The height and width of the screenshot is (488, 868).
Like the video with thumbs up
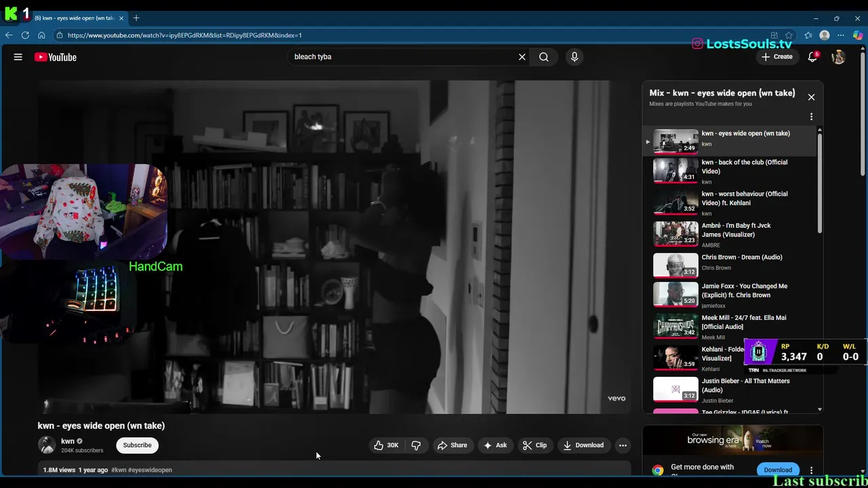click(386, 445)
